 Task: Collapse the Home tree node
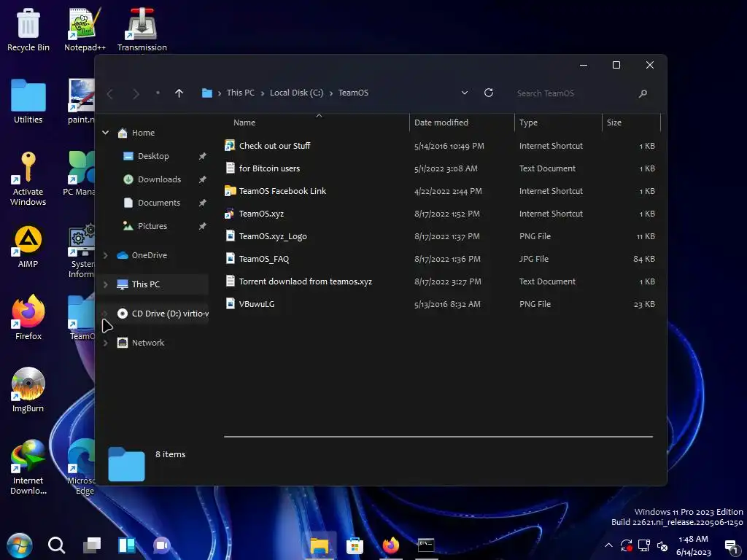pos(105,133)
